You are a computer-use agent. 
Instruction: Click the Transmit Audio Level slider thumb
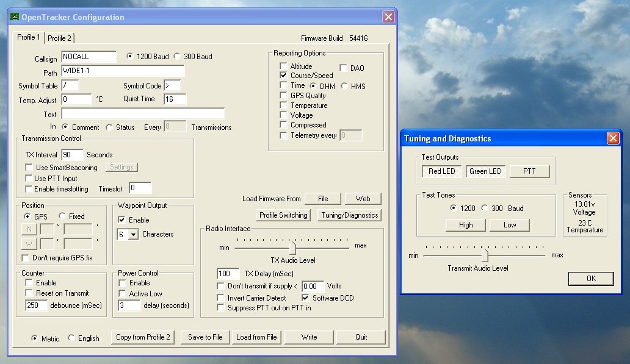click(485, 255)
